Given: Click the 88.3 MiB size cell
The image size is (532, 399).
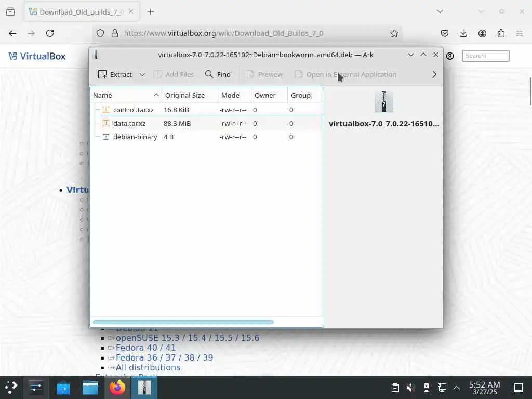Looking at the screenshot, I should (177, 123).
